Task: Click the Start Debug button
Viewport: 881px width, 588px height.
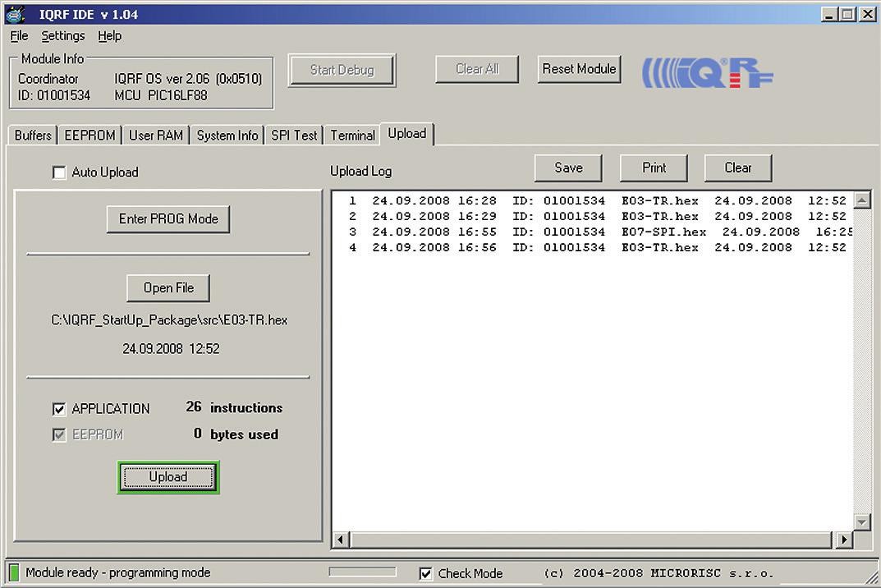Action: [342, 71]
